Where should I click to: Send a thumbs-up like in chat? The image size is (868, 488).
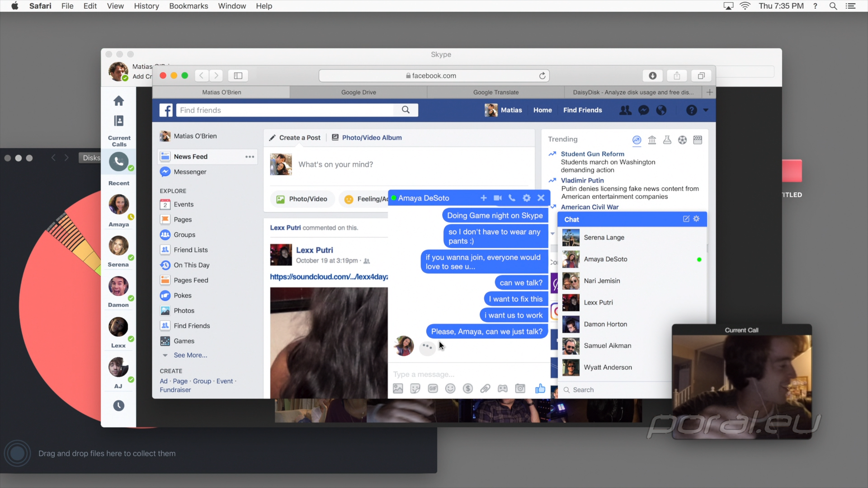(540, 389)
